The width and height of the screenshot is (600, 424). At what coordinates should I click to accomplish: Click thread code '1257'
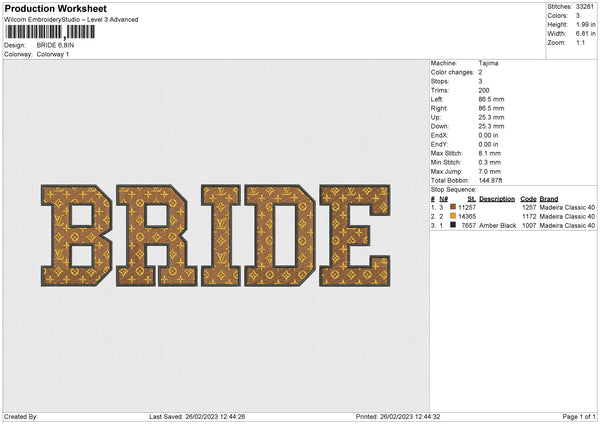pos(529,207)
